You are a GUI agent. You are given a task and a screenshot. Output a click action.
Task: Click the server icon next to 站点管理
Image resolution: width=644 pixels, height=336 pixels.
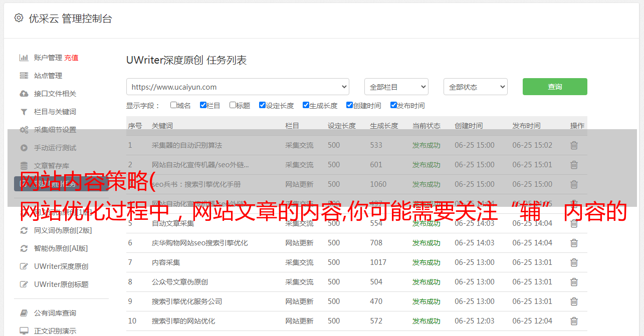coord(24,76)
